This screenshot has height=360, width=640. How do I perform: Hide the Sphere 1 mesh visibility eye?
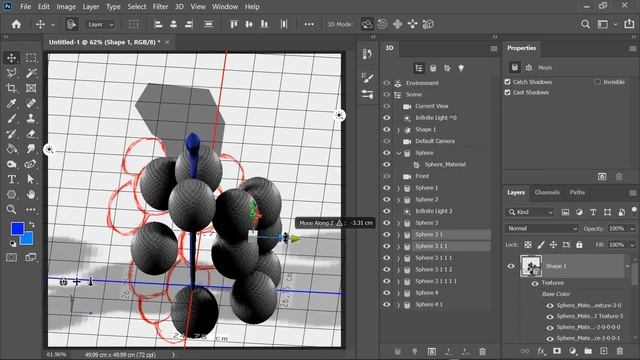[x=387, y=188]
